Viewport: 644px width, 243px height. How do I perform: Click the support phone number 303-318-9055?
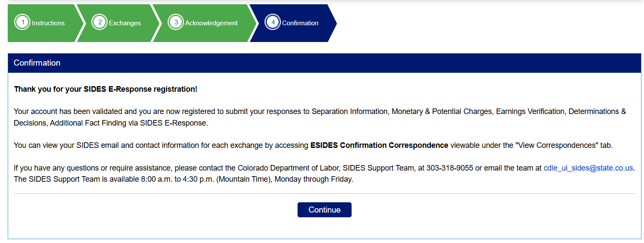tap(450, 168)
